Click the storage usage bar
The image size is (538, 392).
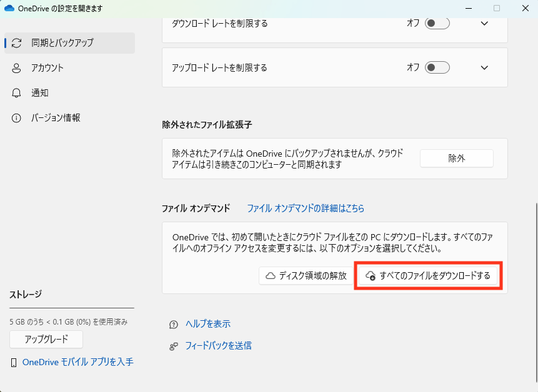72,308
